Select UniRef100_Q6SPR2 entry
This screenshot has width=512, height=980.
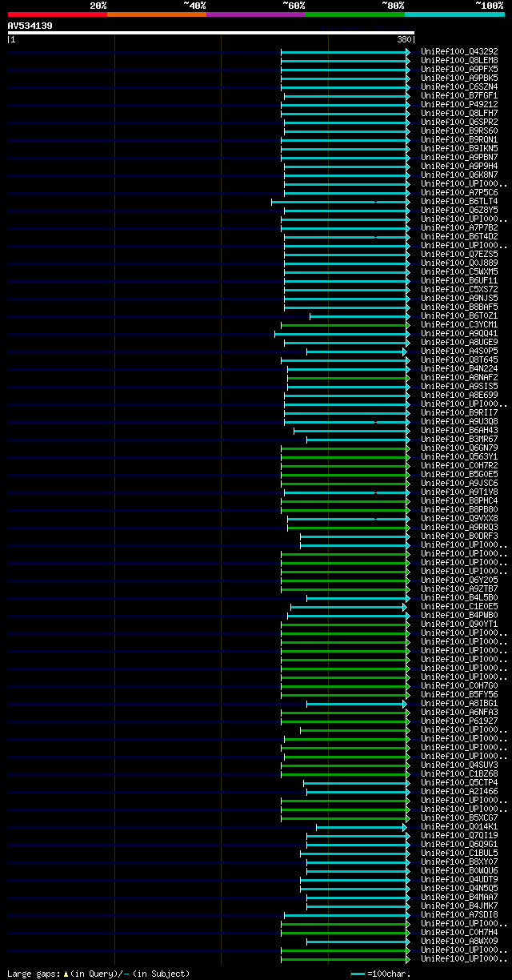pos(459,122)
